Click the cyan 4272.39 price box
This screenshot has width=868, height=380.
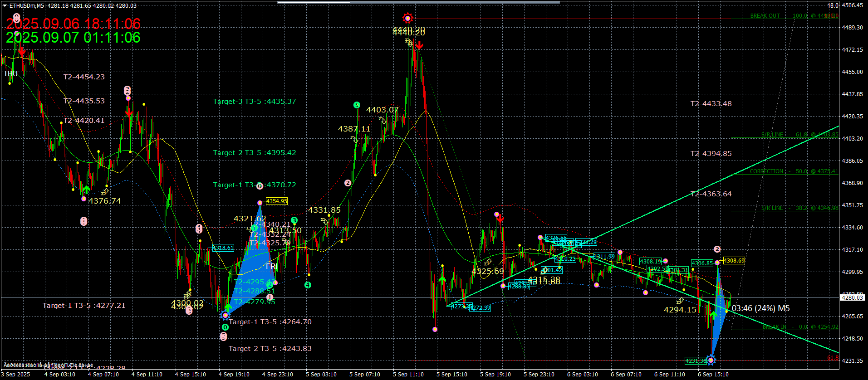point(480,308)
